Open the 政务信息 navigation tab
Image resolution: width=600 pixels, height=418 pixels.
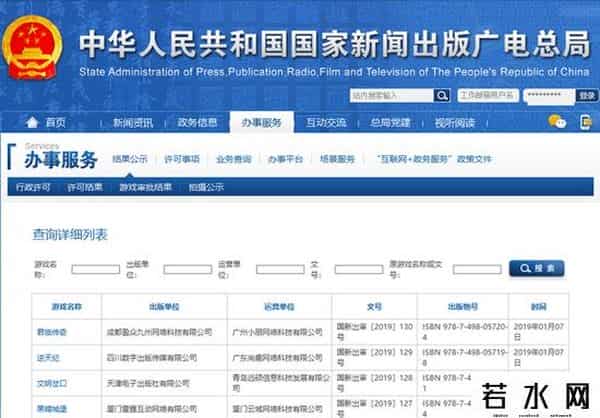[197, 122]
